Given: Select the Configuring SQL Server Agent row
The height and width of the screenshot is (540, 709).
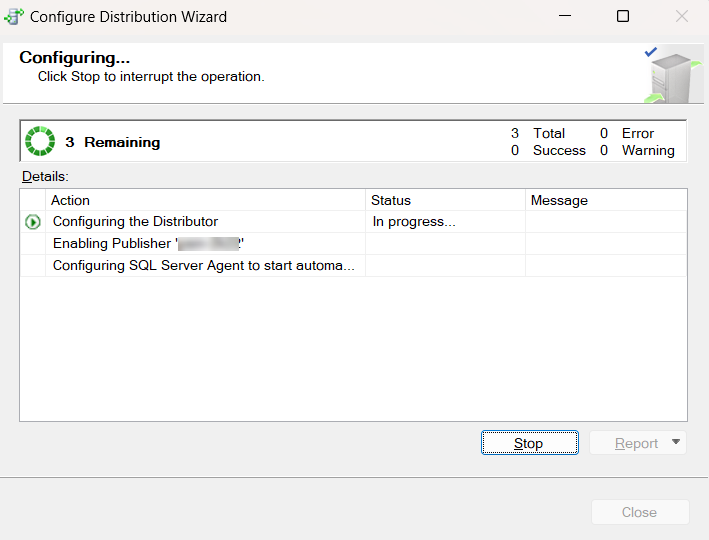Looking at the screenshot, I should click(x=353, y=265).
